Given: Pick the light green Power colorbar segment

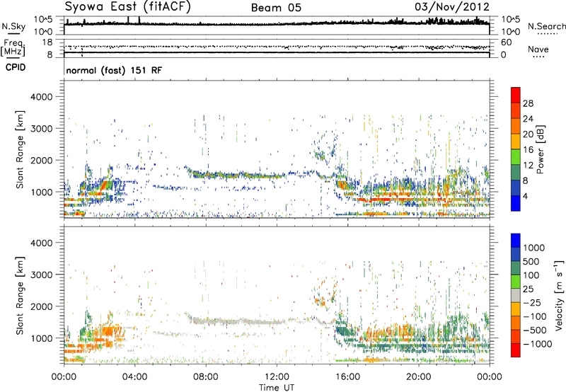Looking at the screenshot, I should [516, 156].
